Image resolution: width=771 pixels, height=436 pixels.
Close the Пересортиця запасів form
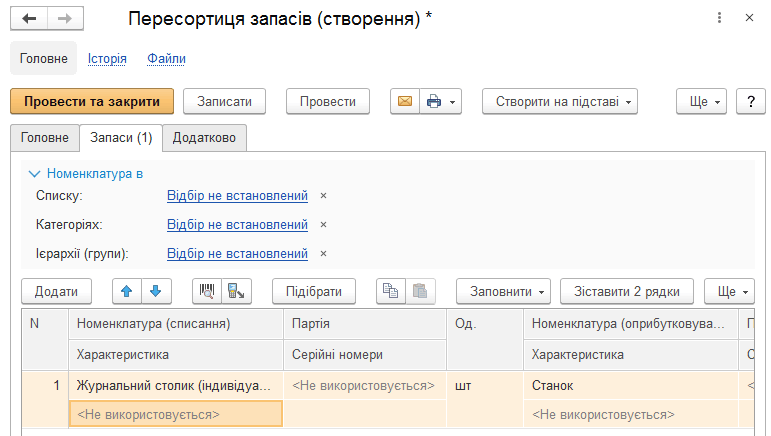pyautogui.click(x=749, y=18)
